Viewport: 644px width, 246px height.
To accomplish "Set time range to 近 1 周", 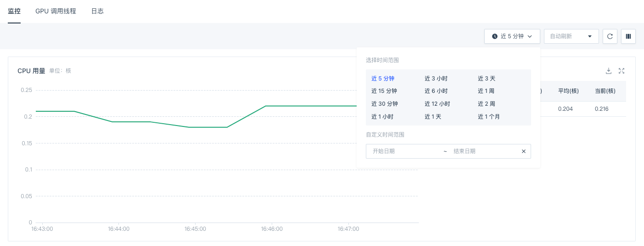I will click(486, 91).
